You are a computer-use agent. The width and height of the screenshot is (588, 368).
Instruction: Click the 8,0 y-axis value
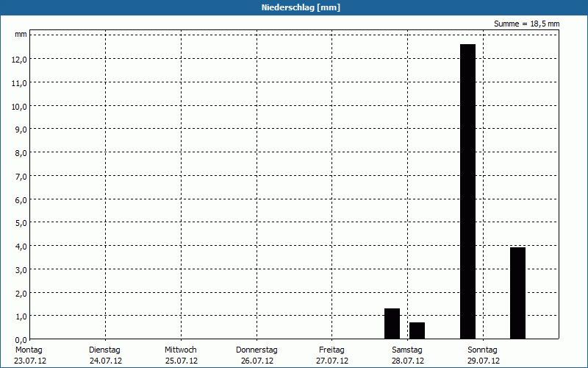(x=21, y=153)
